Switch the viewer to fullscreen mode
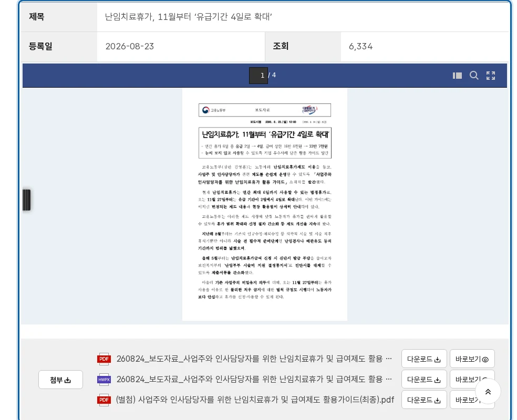Screen dimensions: 517x420 tap(491, 76)
